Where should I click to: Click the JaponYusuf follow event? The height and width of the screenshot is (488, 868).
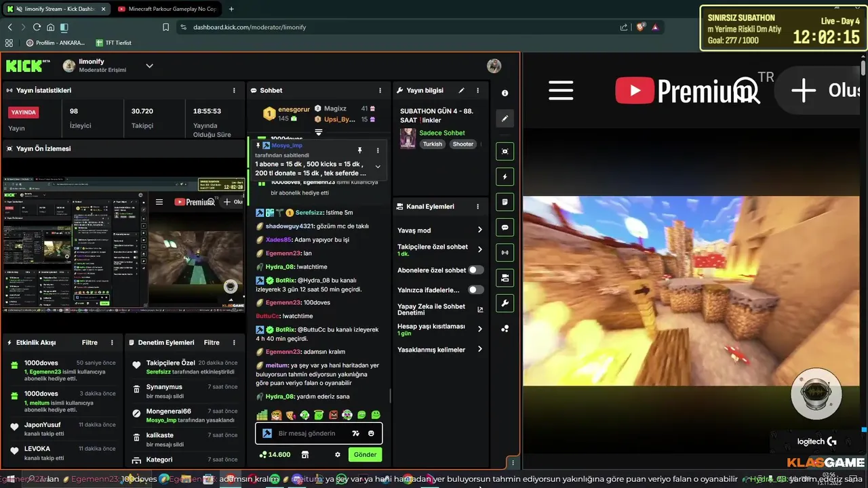tap(62, 429)
